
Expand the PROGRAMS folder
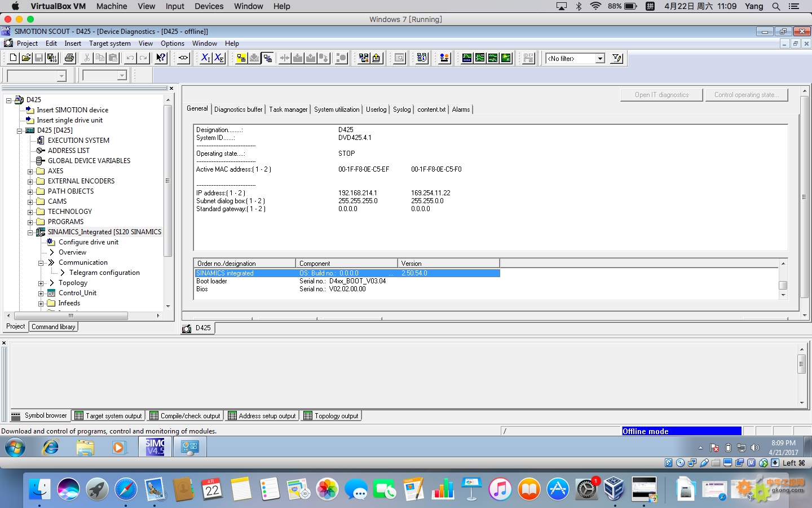click(30, 222)
